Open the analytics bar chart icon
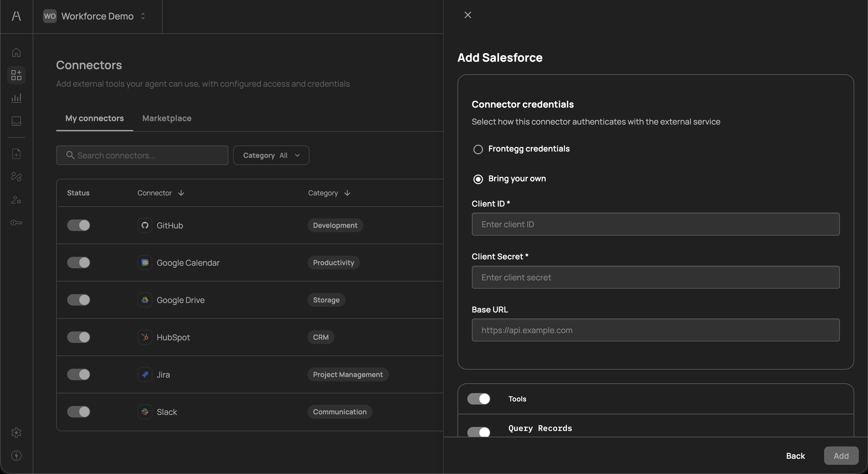 click(16, 98)
